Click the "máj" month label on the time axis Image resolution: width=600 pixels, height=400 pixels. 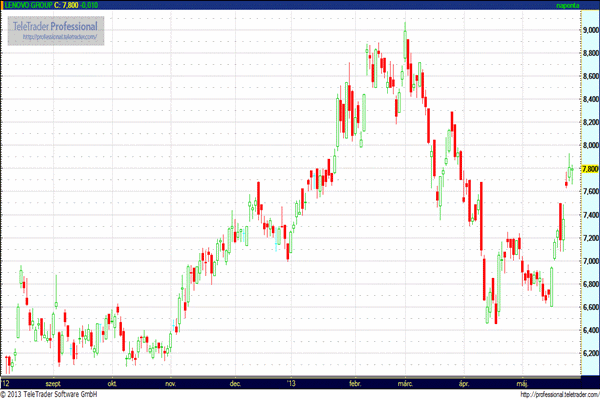[x=520, y=383]
